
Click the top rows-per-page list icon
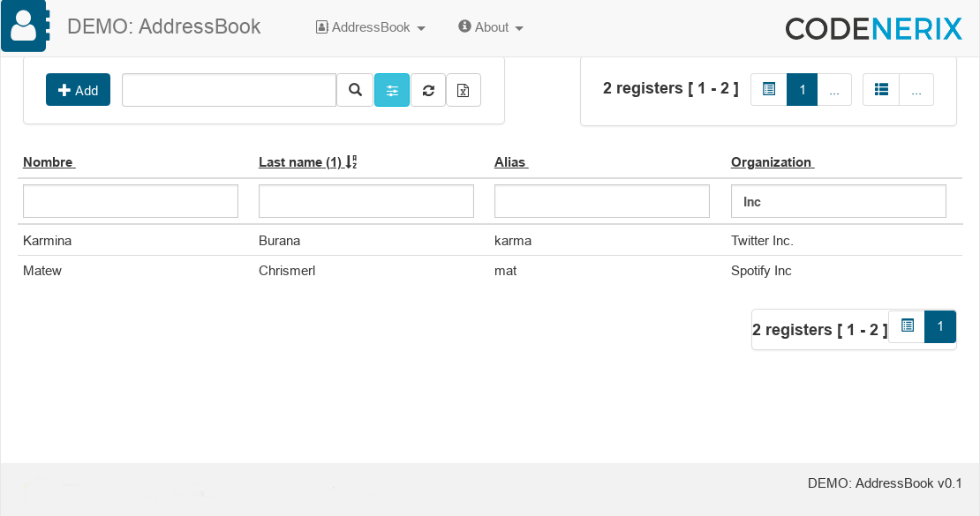click(x=769, y=89)
